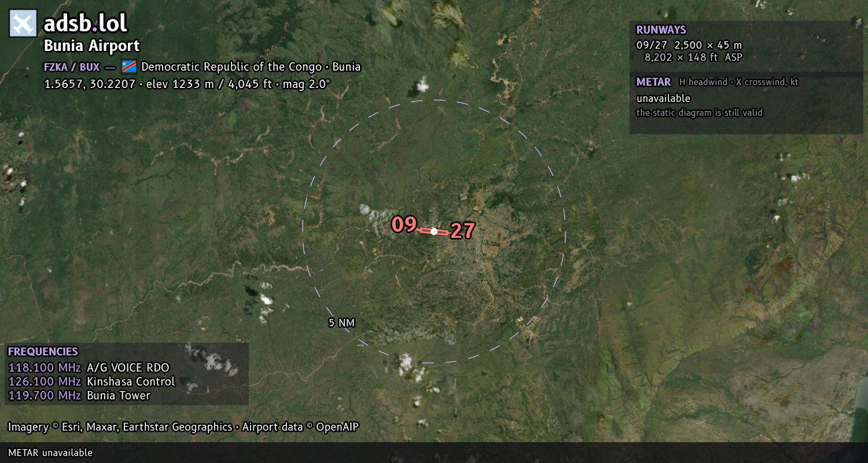Select the 119.700 MHz Bunia Tower frequency

[79, 395]
